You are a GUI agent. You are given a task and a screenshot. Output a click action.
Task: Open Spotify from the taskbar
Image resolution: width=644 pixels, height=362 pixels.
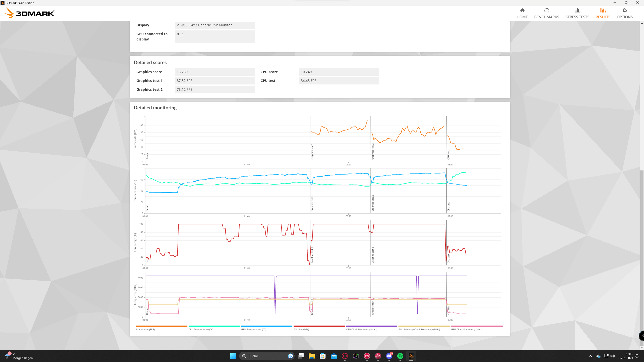click(x=400, y=356)
